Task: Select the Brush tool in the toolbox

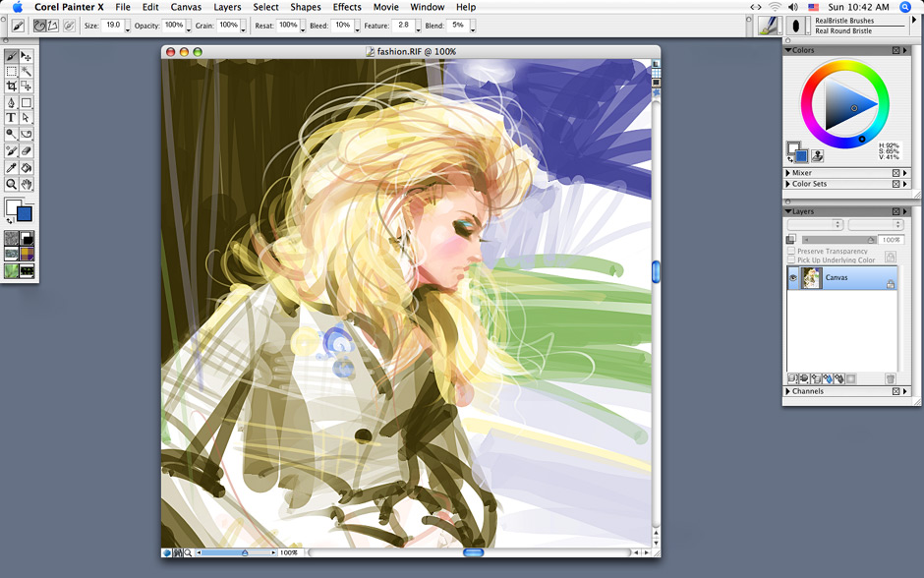Action: 11,57
